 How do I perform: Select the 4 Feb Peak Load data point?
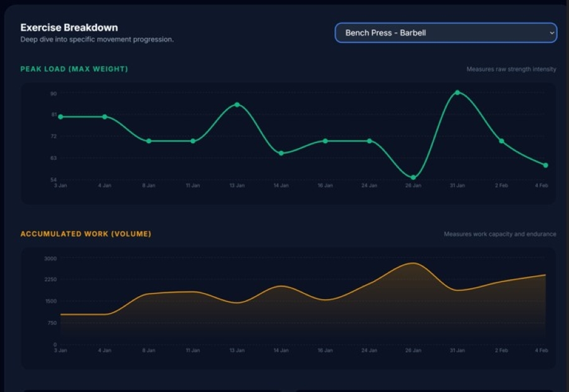(x=545, y=166)
